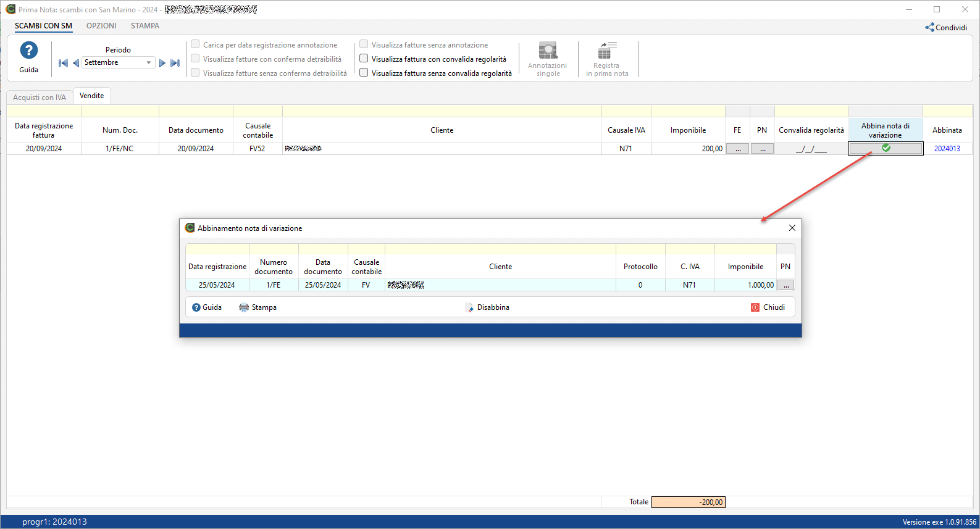
Task: Jump to last period arrow
Action: pyautogui.click(x=175, y=63)
